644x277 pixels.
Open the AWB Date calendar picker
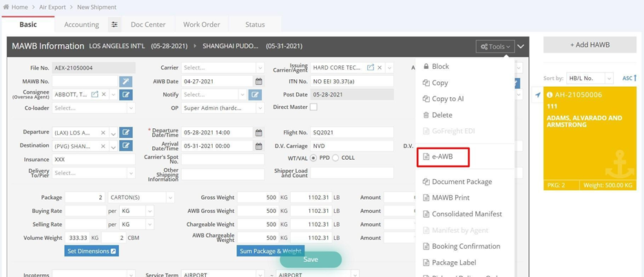coord(259,81)
